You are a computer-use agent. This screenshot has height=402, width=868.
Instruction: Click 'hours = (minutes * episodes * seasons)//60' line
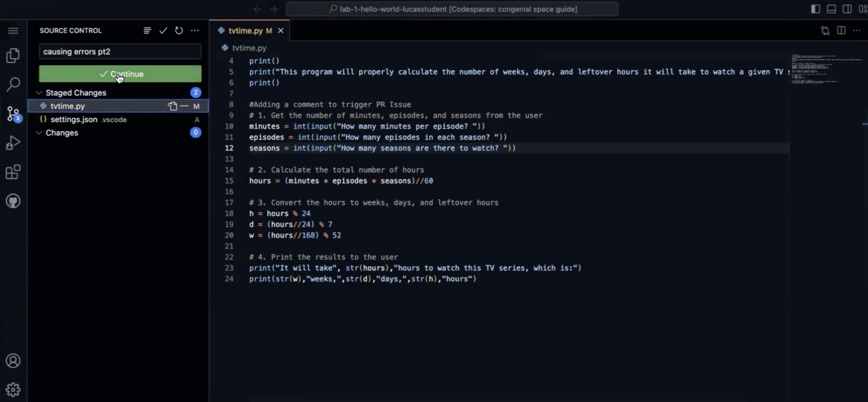tap(341, 181)
